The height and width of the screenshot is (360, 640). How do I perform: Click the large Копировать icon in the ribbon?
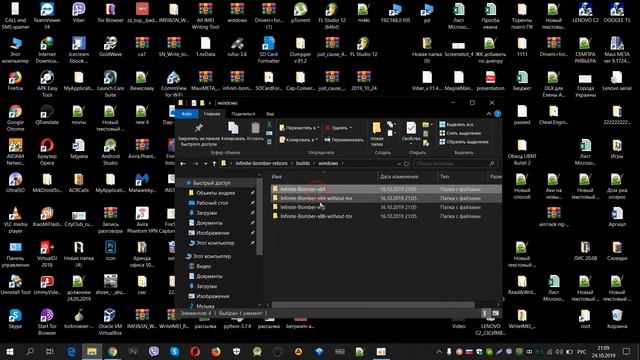pyautogui.click(x=233, y=128)
